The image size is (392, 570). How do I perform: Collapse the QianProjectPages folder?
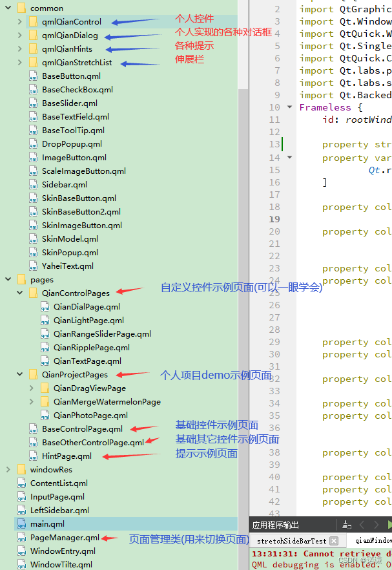19,374
